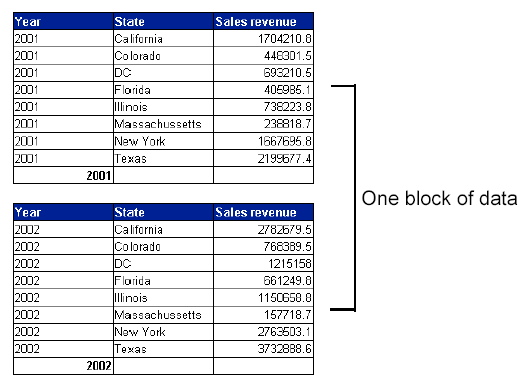The height and width of the screenshot is (386, 525).
Task: Select the 2001 California state cell
Action: click(163, 38)
